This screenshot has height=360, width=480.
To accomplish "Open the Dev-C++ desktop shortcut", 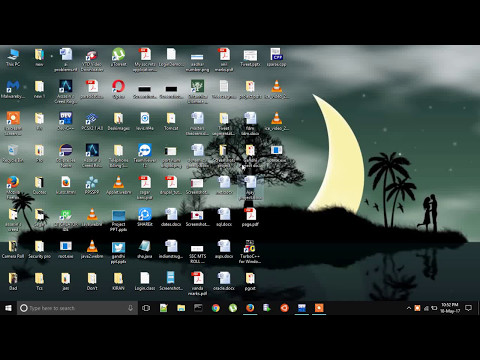I will [x=66, y=121].
